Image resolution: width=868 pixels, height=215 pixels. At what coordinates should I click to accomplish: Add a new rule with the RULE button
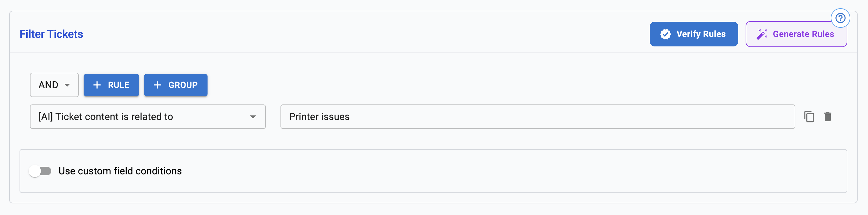pos(111,85)
